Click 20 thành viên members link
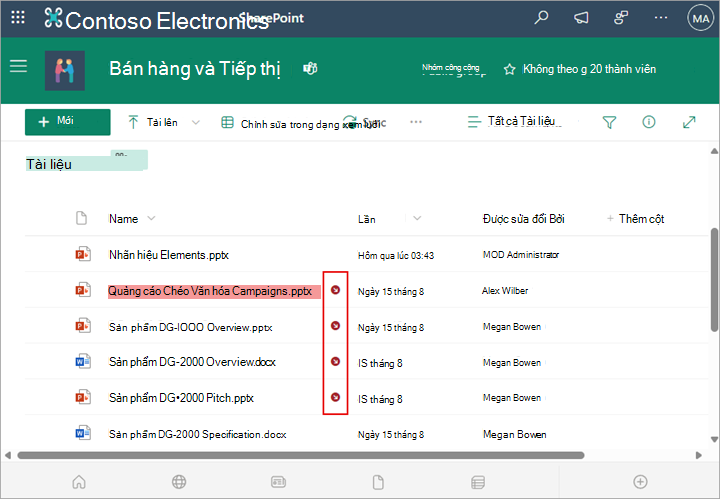Viewport: 720px width, 499px height. (623, 69)
